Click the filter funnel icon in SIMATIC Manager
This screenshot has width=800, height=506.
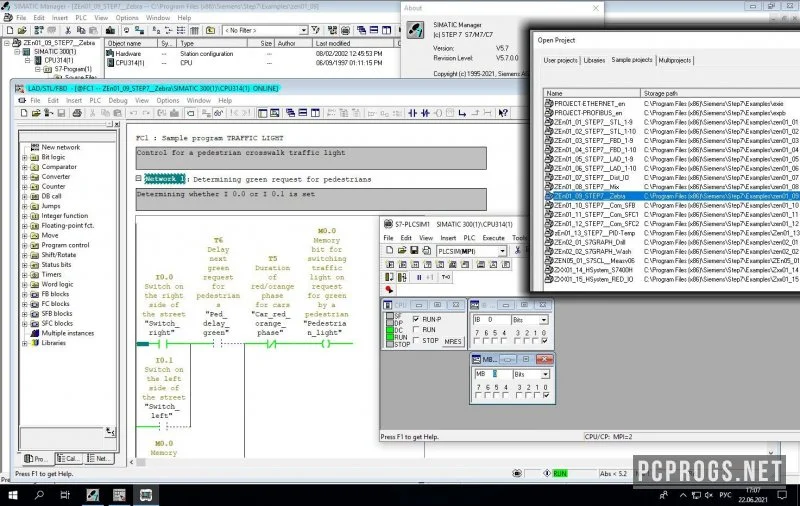[x=315, y=31]
